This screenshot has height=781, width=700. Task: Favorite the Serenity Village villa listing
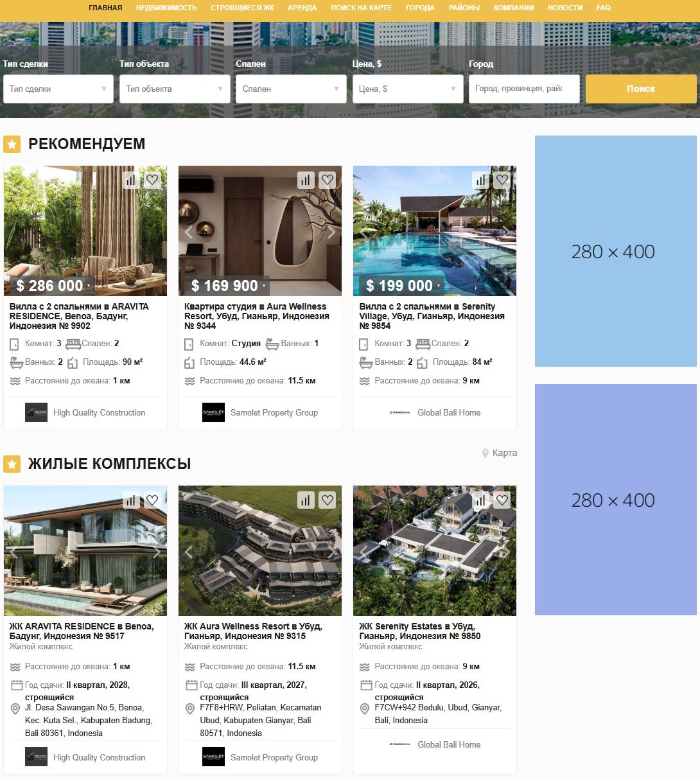[x=502, y=180]
